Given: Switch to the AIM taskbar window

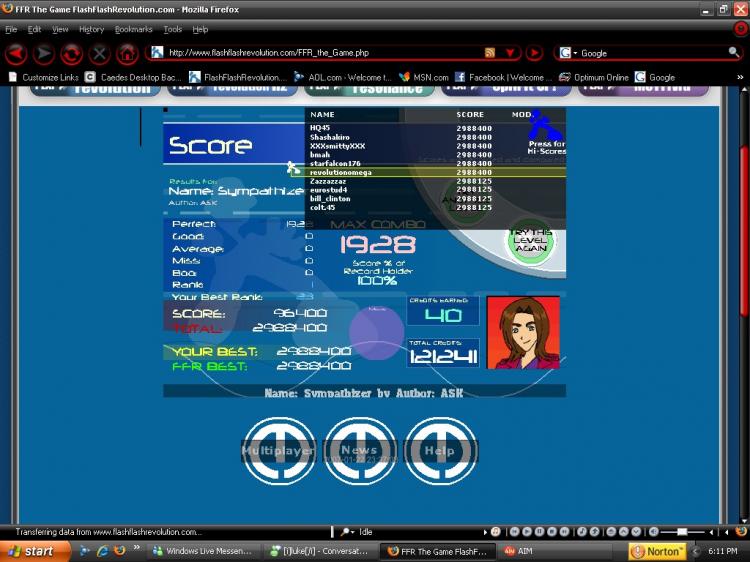Looking at the screenshot, I should [519, 551].
